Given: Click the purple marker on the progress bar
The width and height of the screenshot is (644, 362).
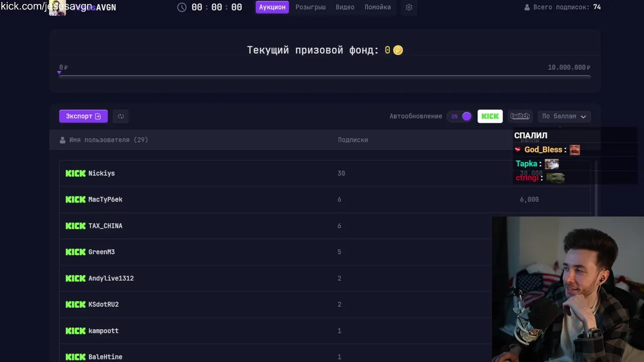Looking at the screenshot, I should point(59,73).
